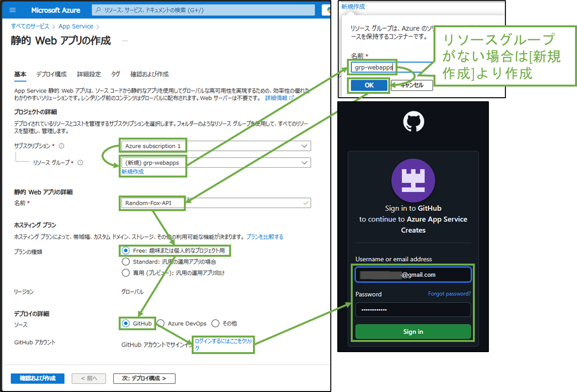The image size is (577, 392).
Task: Click キャンセル in the 新規作成 popup
Action: click(412, 85)
